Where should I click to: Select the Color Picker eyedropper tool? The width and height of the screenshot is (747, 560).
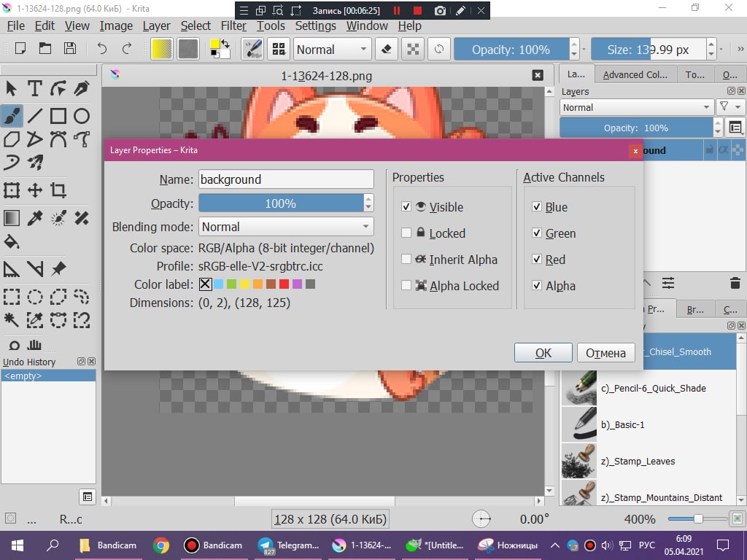35,218
